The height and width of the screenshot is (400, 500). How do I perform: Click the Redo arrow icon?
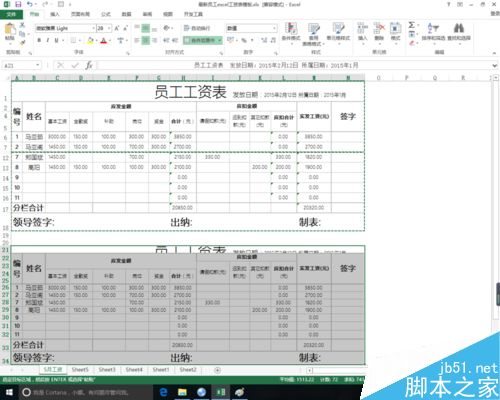click(x=45, y=4)
